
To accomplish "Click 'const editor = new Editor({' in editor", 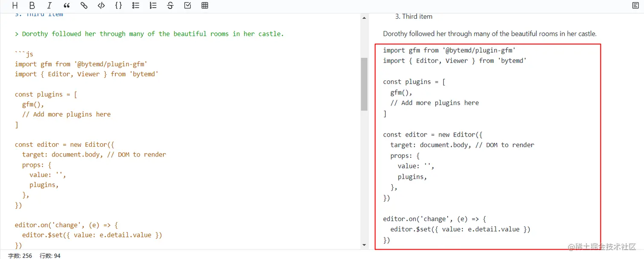I will (64, 145).
